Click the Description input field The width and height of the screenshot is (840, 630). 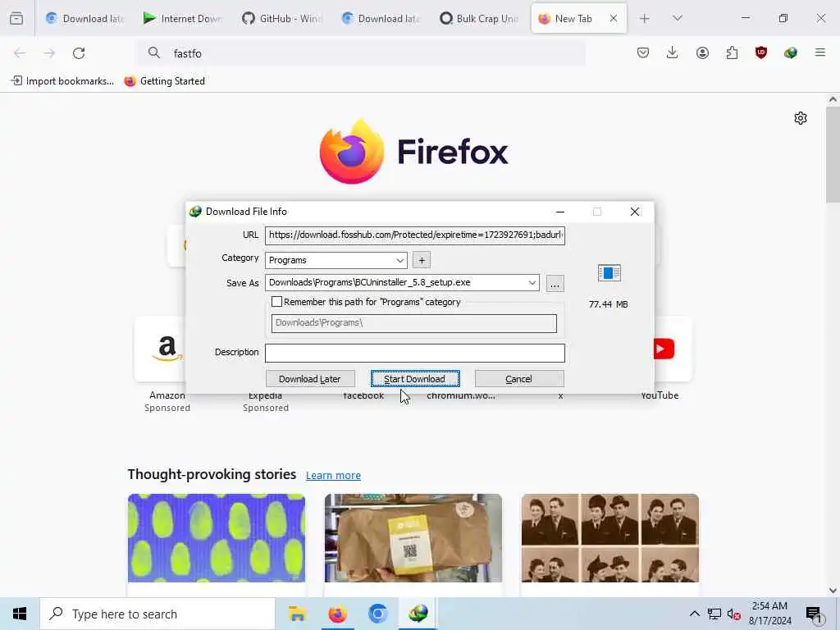coord(414,353)
